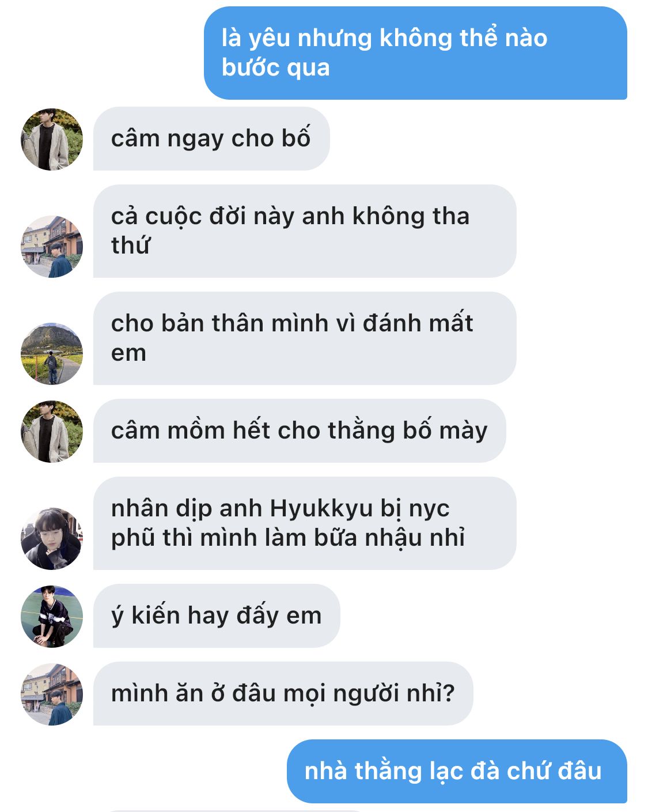
Task: Select sent message "là yêu nhưng không thể nào bước qua"
Action: coord(415,53)
